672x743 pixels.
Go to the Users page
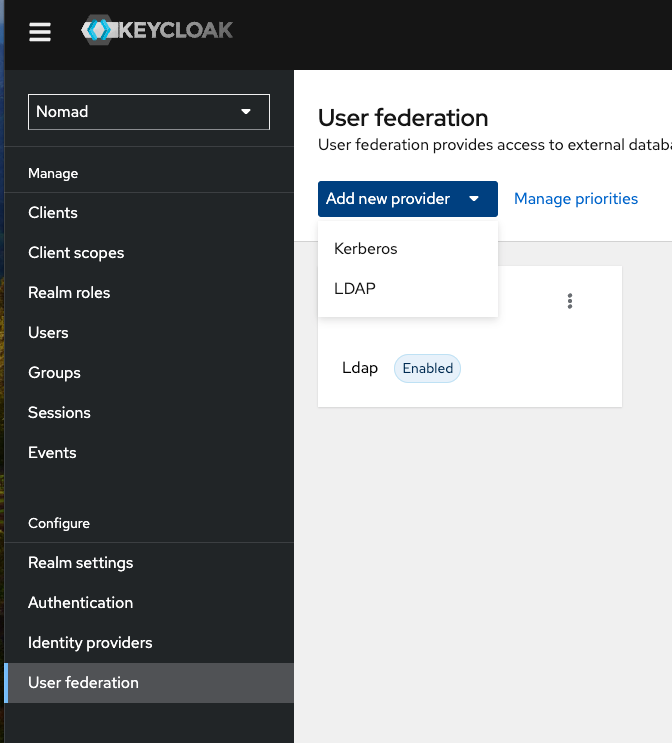[x=48, y=333]
